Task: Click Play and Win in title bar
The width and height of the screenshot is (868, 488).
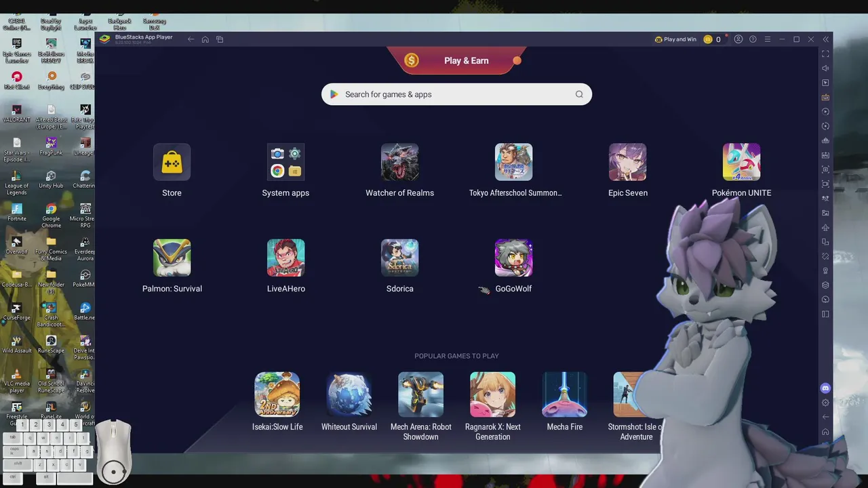Action: [675, 39]
